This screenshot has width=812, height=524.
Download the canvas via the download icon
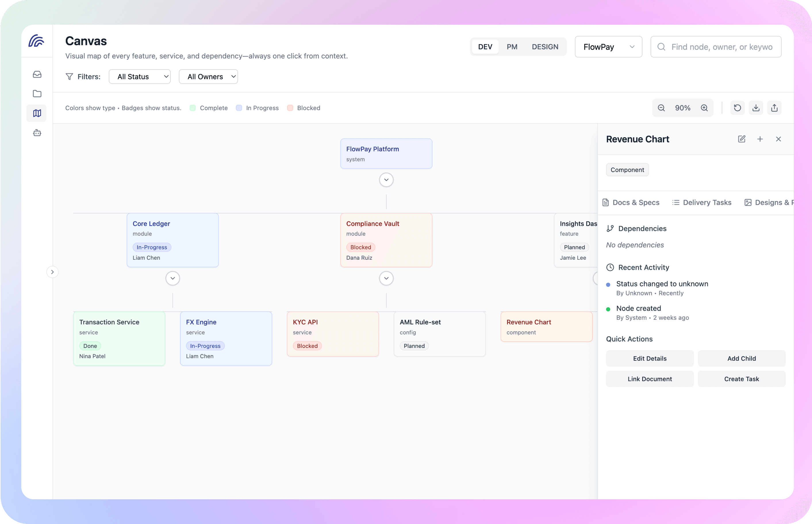[756, 108]
